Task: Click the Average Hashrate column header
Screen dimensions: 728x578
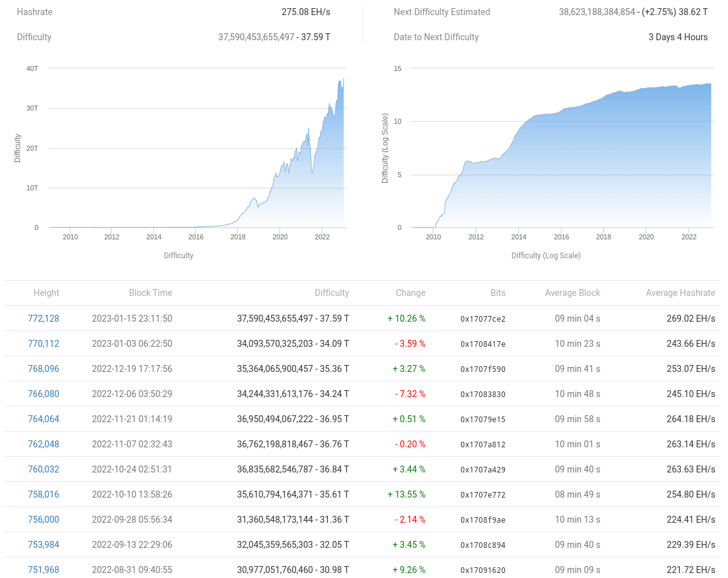Action: click(680, 293)
